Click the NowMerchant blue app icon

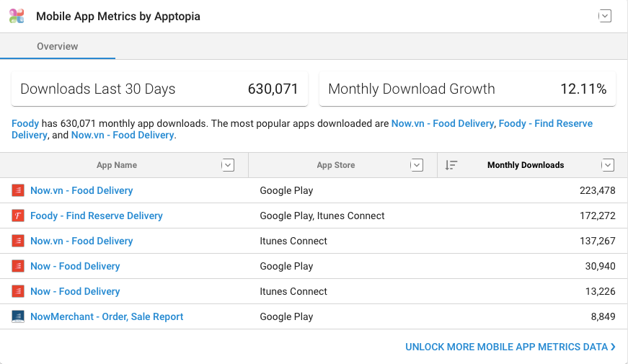(x=17, y=316)
